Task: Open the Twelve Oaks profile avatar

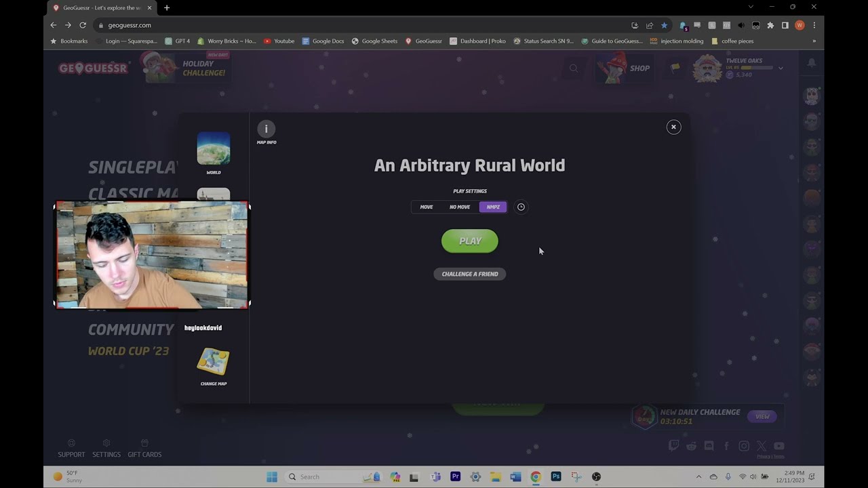Action: point(707,68)
